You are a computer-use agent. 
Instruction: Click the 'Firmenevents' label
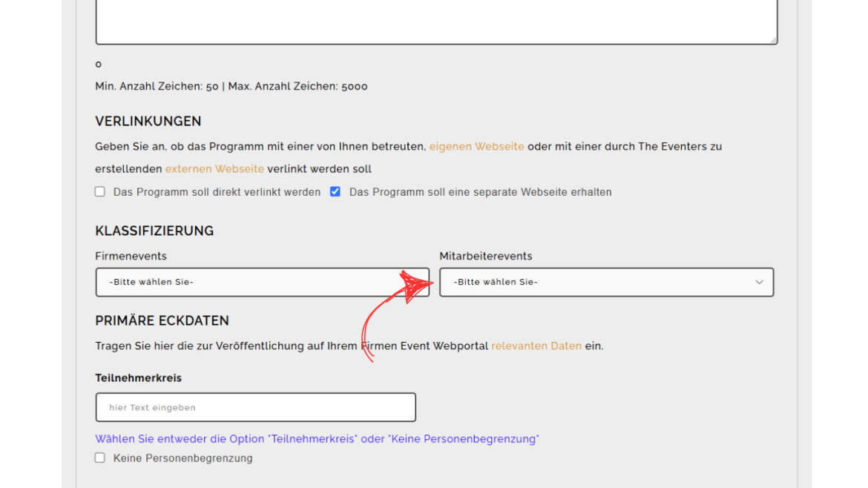[131, 256]
